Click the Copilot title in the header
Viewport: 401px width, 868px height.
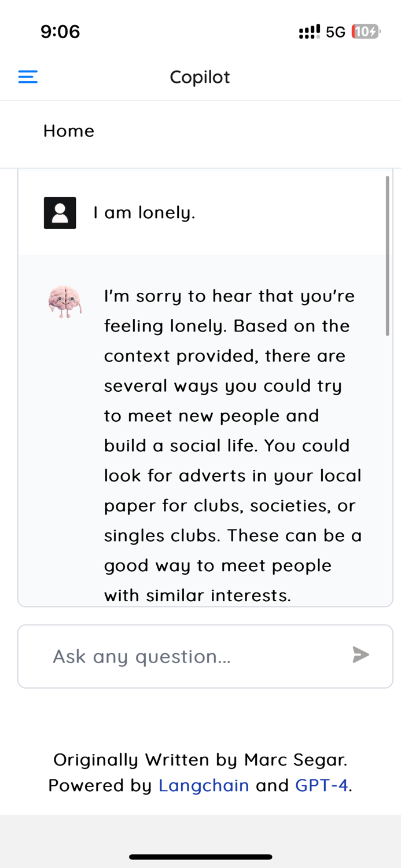coord(200,76)
